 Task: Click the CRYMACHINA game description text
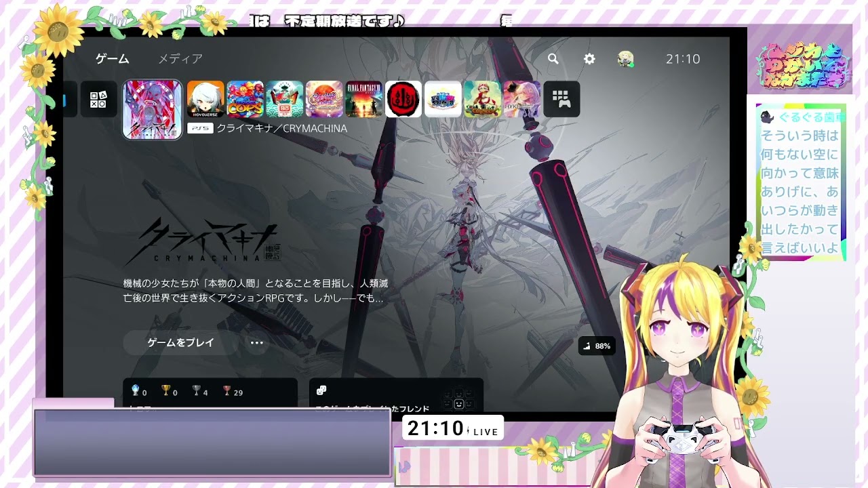pyautogui.click(x=256, y=290)
